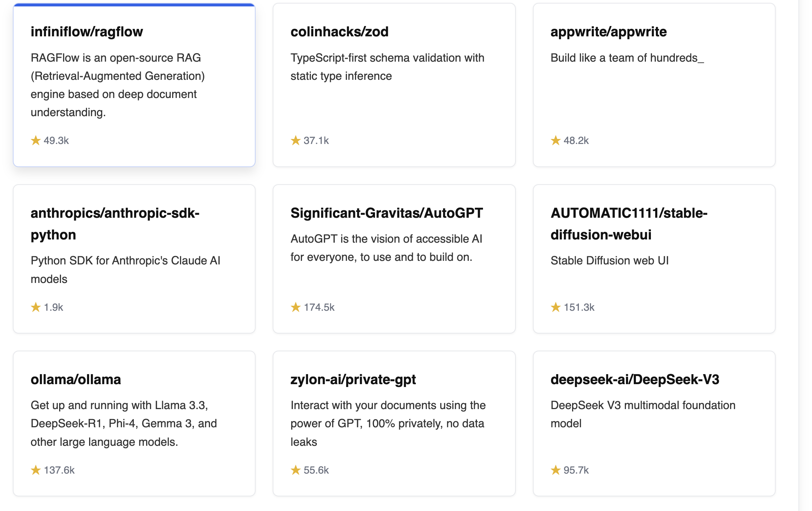Image resolution: width=812 pixels, height=511 pixels.
Task: Click star icon on appwrite/appwrite card
Action: (555, 140)
